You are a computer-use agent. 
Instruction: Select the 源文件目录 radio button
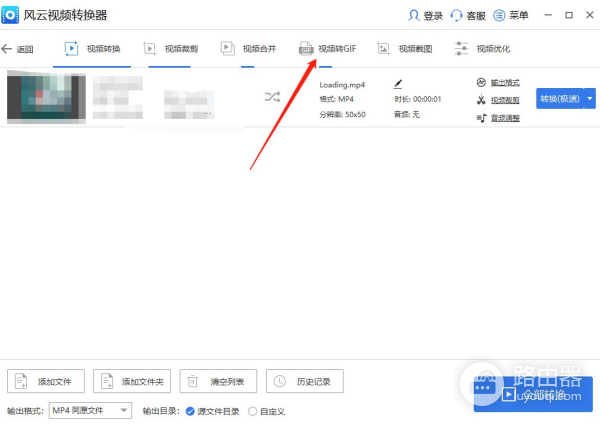coord(190,411)
